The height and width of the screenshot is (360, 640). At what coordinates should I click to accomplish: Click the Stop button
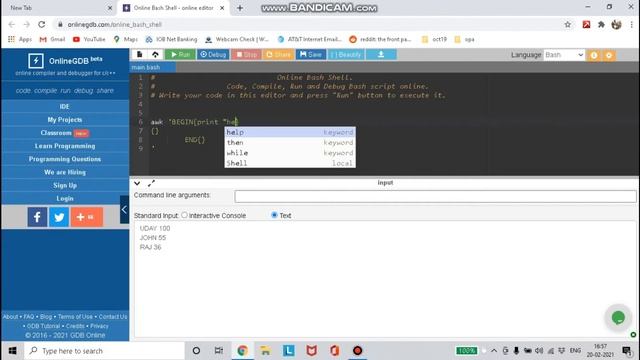[x=247, y=54]
